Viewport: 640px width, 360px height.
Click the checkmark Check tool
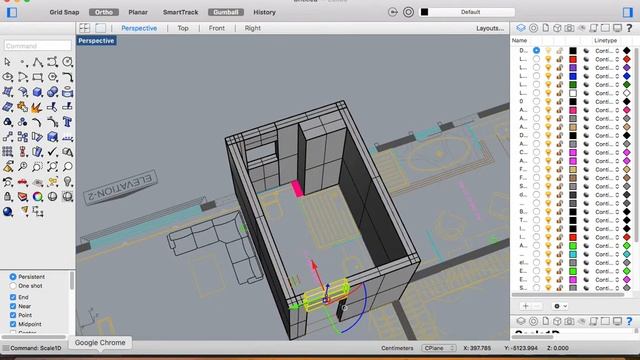point(52,151)
